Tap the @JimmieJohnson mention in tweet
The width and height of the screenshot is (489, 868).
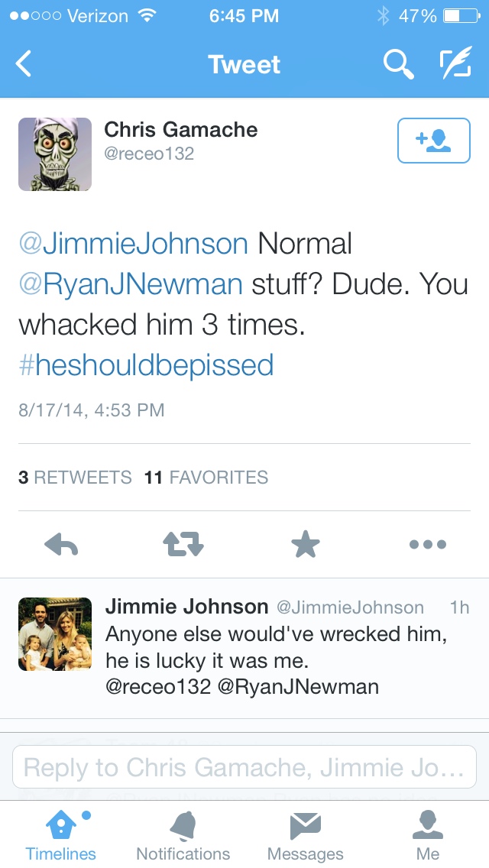(134, 245)
